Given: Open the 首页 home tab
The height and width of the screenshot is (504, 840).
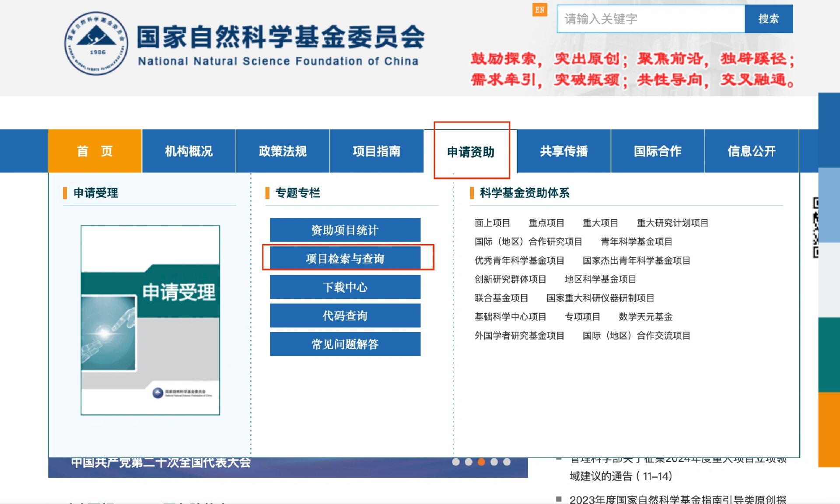Looking at the screenshot, I should tap(95, 151).
